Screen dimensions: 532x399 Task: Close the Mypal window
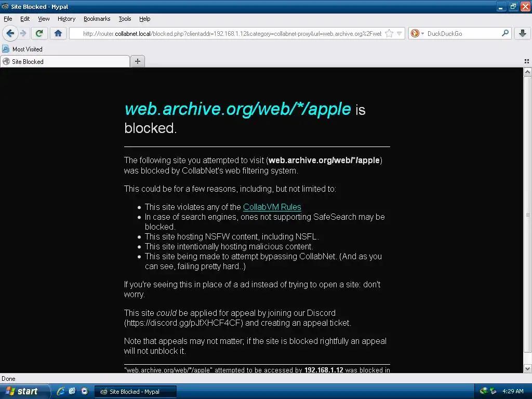click(525, 6)
